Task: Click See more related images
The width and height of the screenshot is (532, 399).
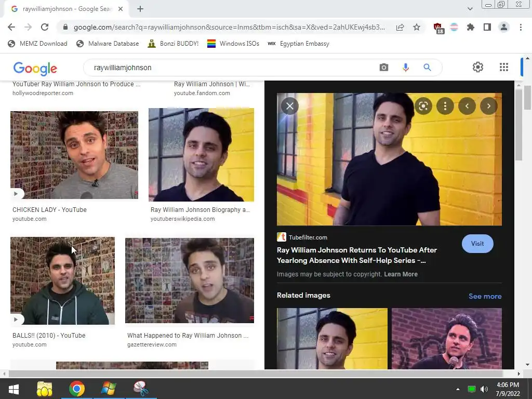Action: (485, 296)
